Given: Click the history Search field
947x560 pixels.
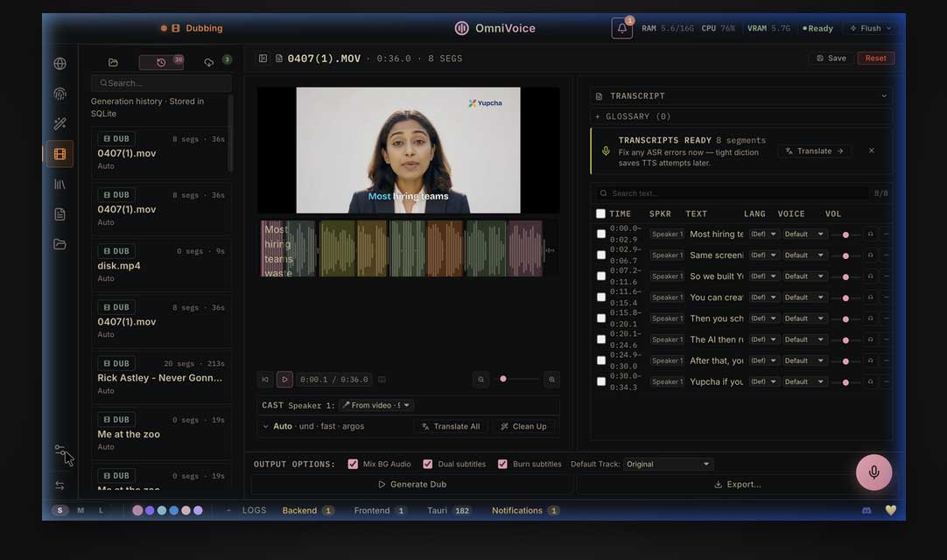Looking at the screenshot, I should [161, 83].
